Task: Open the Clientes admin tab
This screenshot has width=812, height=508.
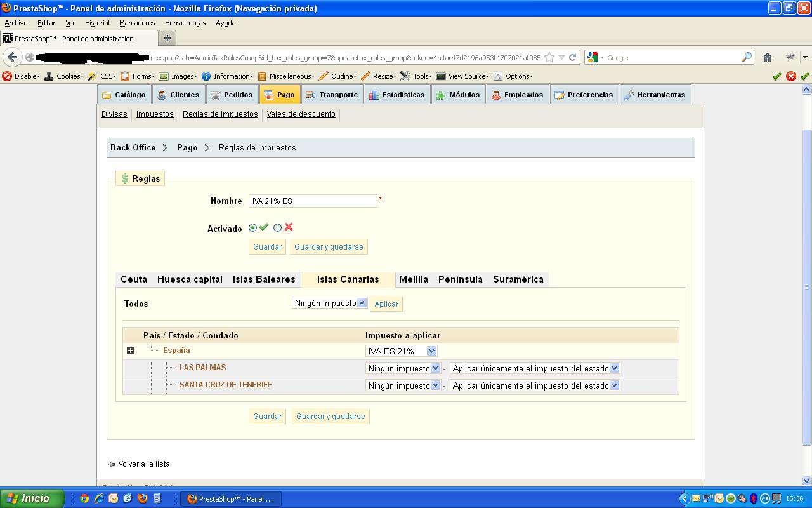Action: click(x=179, y=95)
